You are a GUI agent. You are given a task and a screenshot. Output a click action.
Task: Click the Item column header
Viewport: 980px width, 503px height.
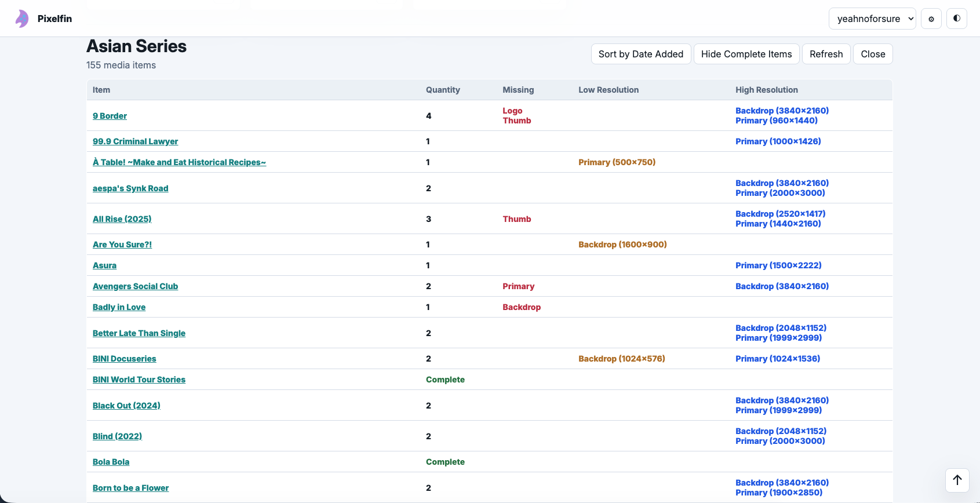[x=101, y=90]
